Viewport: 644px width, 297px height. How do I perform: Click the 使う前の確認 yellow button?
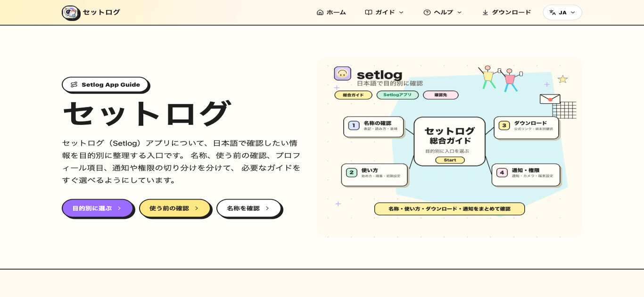175,208
